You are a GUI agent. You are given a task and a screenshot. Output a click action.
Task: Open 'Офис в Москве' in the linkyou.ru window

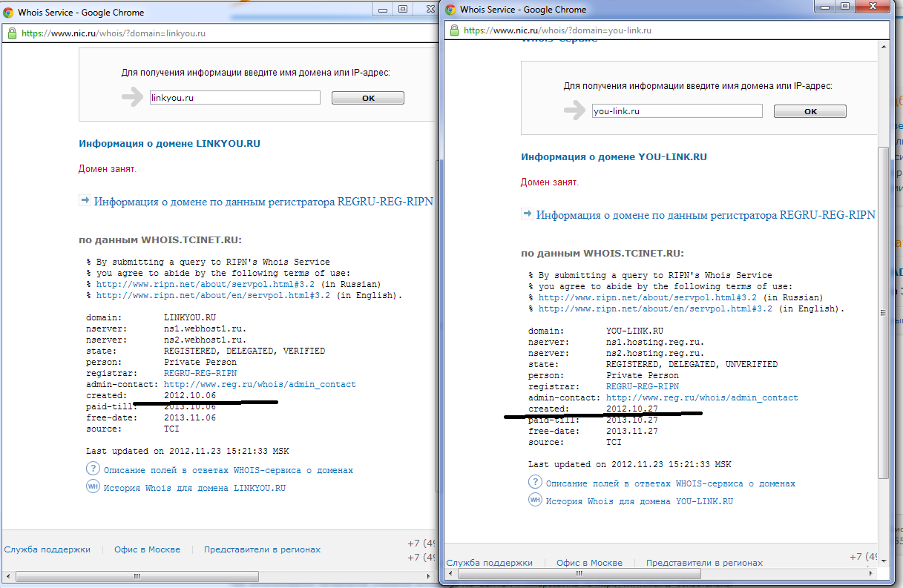point(147,549)
